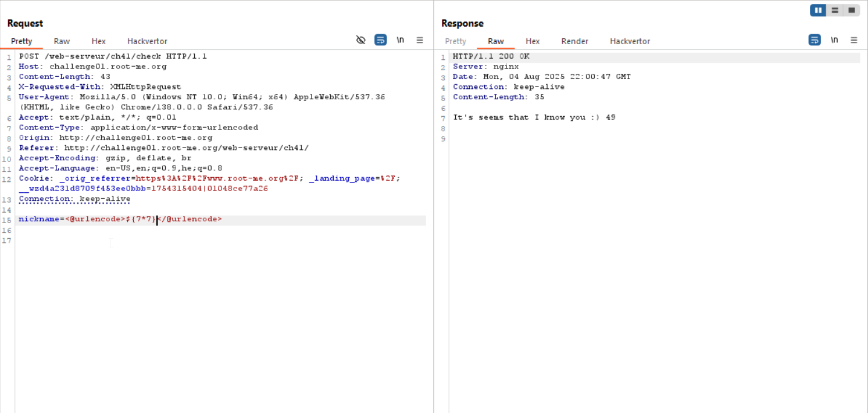Select the Pretty tab in Request panel
This screenshot has width=868, height=413.
[22, 41]
